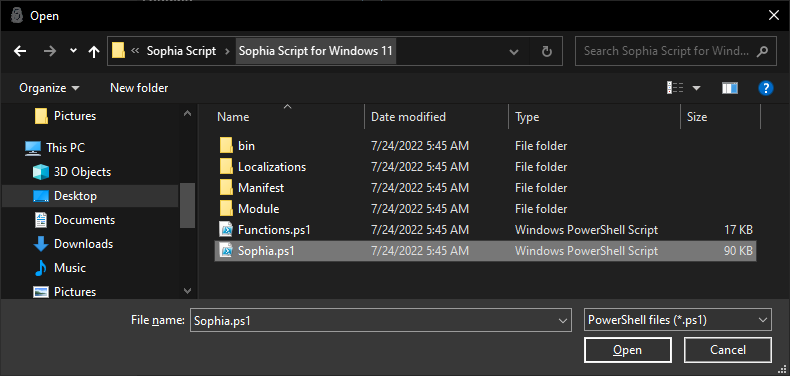Screen dimensions: 790x376
Task: Expand the address bar history dropdown
Action: [x=514, y=51]
